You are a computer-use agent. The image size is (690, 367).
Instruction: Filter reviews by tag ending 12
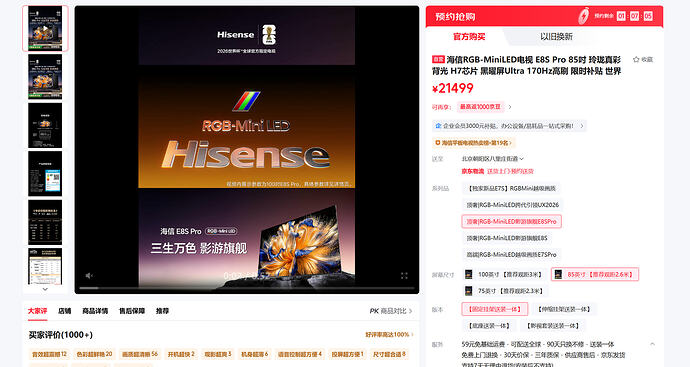[49, 354]
